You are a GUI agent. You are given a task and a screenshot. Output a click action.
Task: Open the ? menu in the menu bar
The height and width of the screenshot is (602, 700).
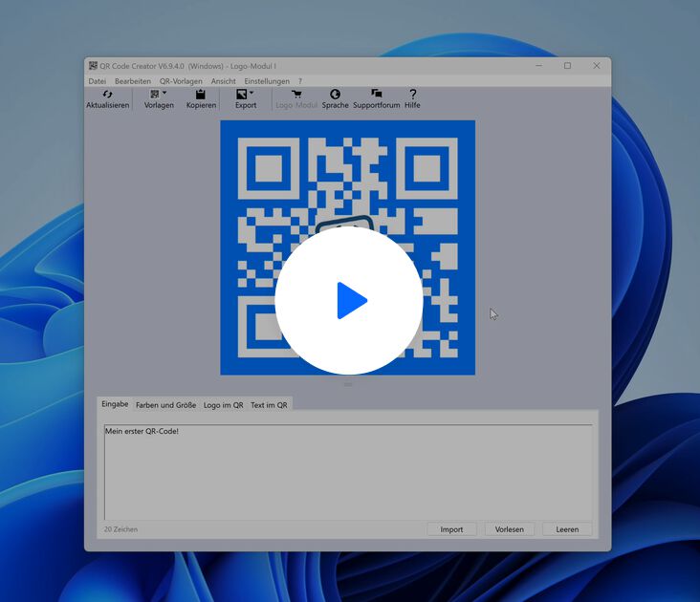point(300,81)
